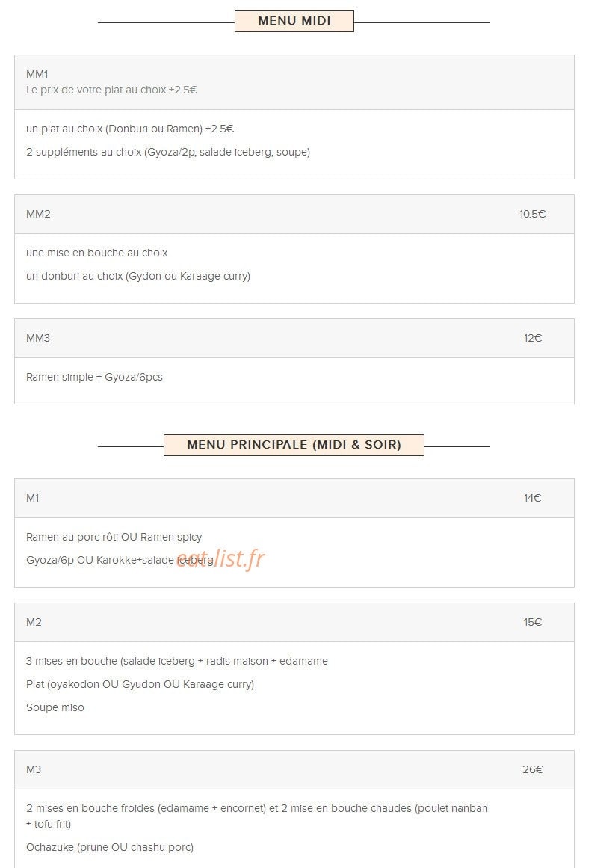The image size is (615, 868).
Task: Select the 10.5€ price of MM2
Action: click(x=532, y=214)
